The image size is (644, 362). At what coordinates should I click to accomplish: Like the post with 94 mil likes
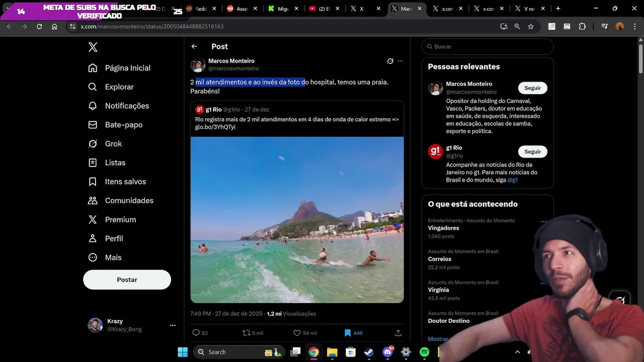tap(297, 333)
